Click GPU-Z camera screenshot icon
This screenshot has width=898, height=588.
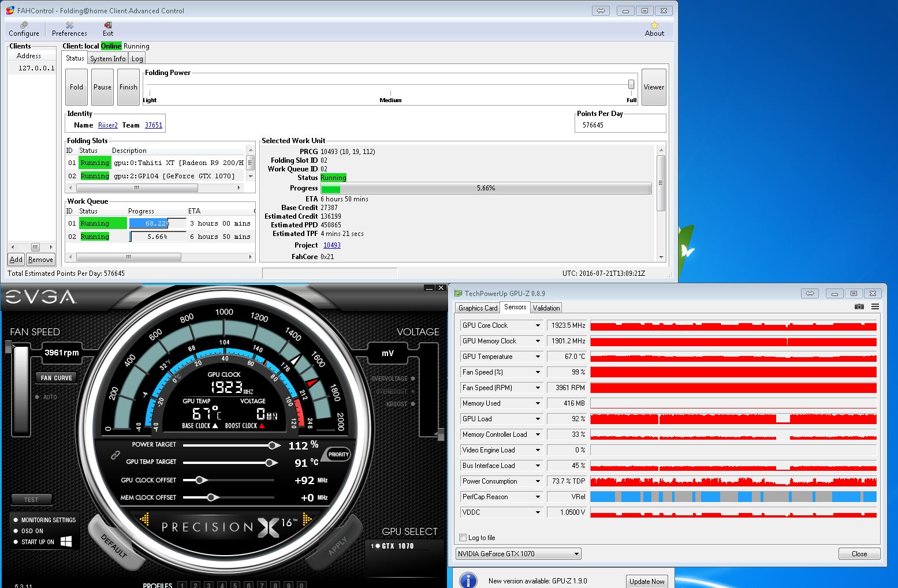(x=859, y=306)
